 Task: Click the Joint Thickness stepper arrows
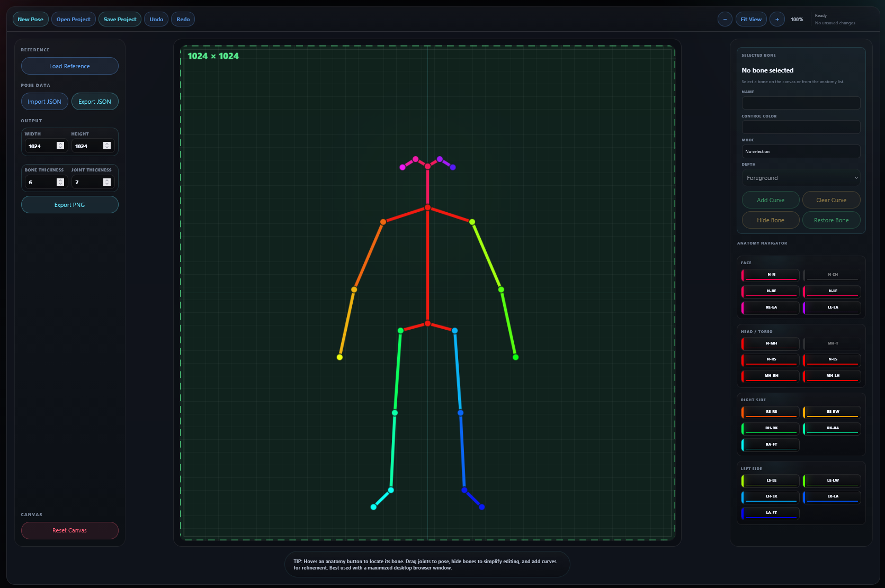coord(107,182)
